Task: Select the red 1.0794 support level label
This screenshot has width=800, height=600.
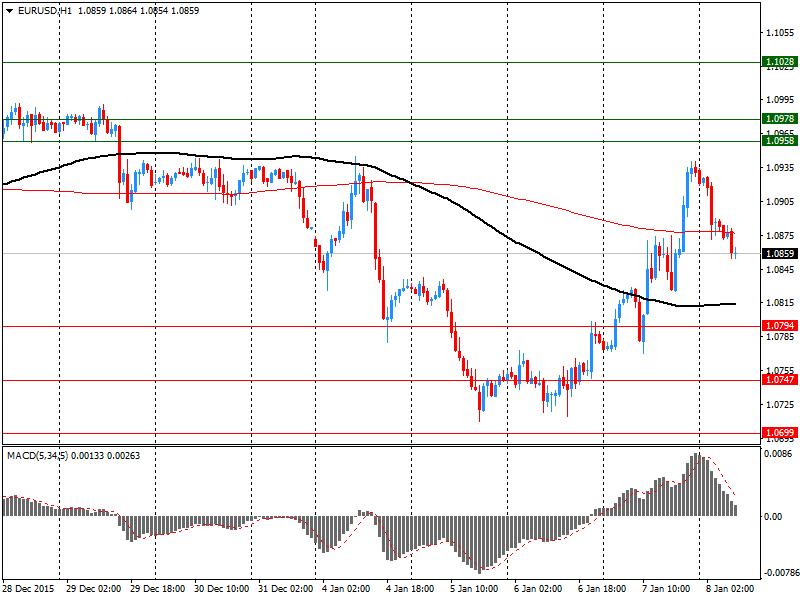Action: pyautogui.click(x=779, y=326)
